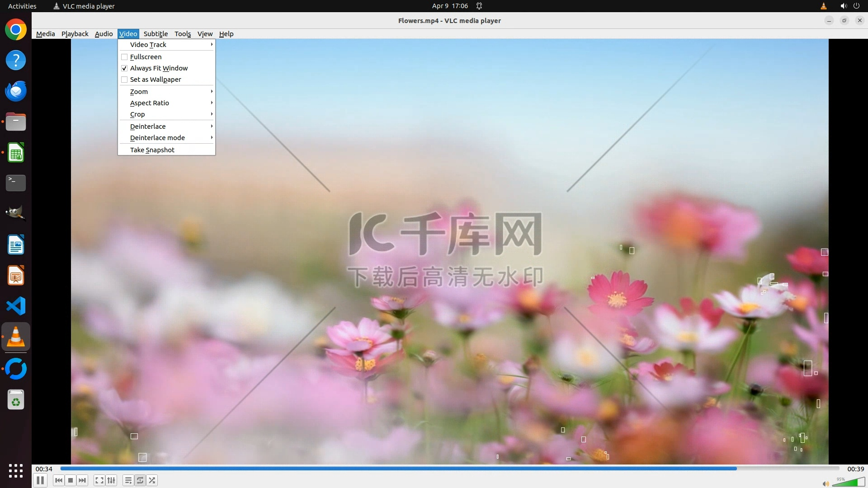Mute audio using the speaker icon
Viewport: 868px width, 488px height.
(x=826, y=484)
